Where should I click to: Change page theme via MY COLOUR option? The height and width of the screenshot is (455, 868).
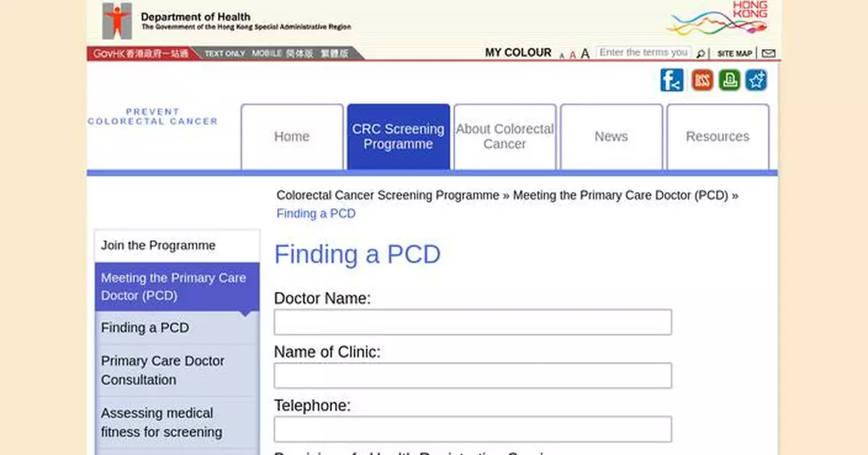(x=518, y=52)
